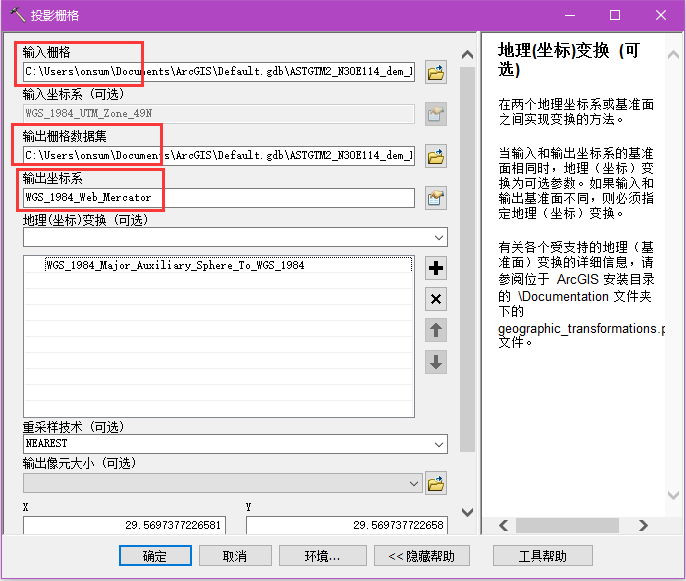Viewport: 686px width, 581px height.
Task: Open the resampling technique NEAREST dropdown
Action: (x=439, y=444)
